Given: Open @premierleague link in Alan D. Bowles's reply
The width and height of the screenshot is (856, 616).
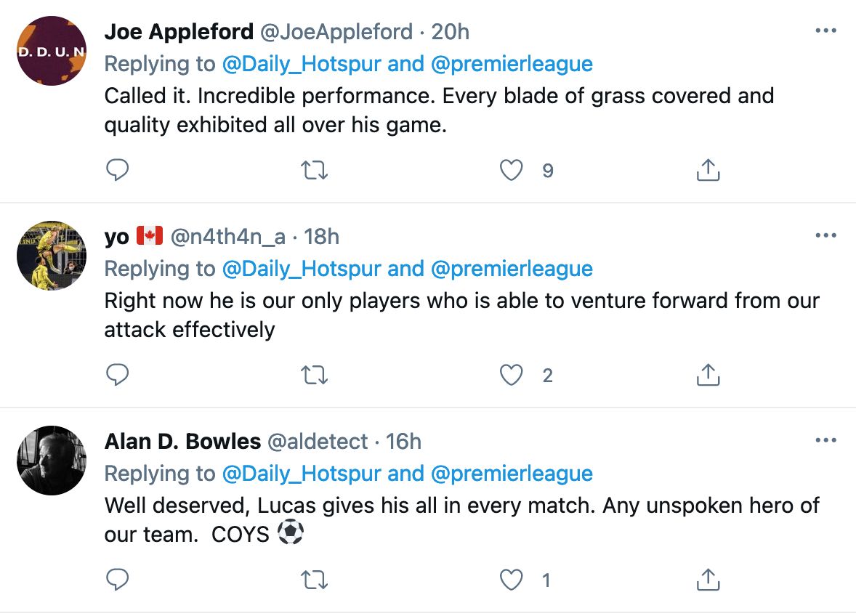Looking at the screenshot, I should pos(512,474).
